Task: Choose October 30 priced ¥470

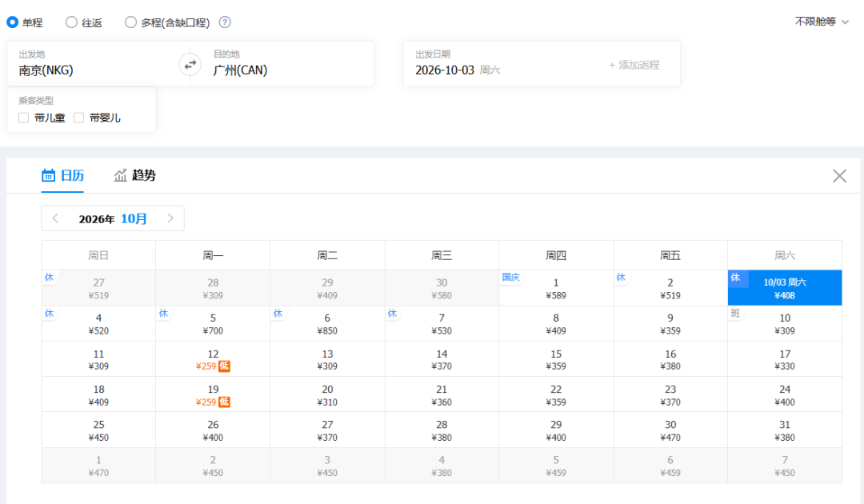Action: [x=670, y=430]
